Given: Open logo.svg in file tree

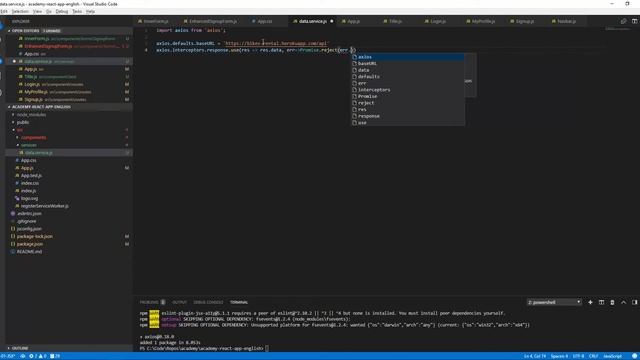Looking at the screenshot, I should coord(29,198).
